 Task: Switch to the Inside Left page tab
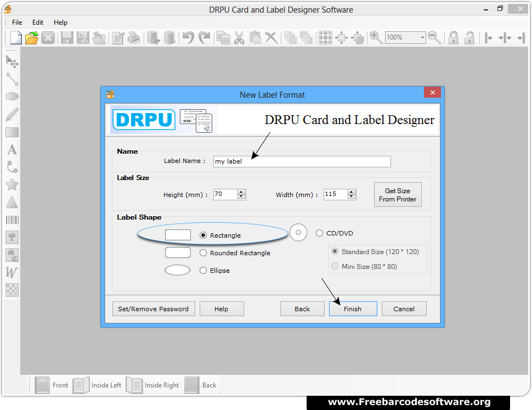97,385
